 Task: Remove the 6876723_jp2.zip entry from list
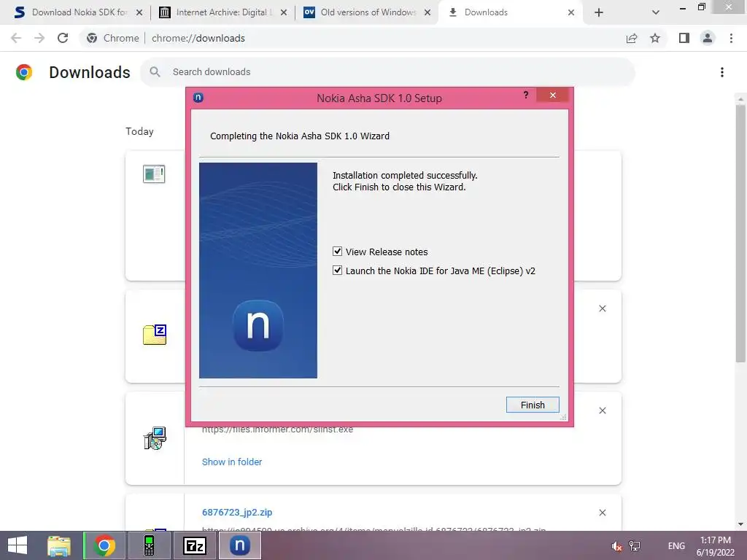(603, 513)
